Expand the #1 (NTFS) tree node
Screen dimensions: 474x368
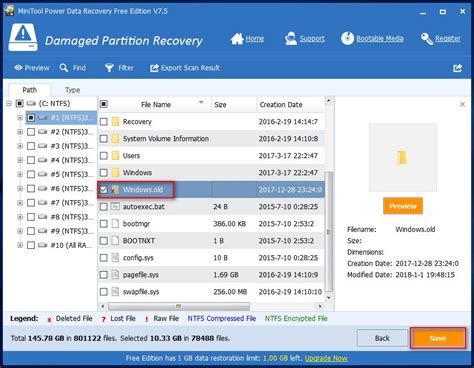click(20, 118)
